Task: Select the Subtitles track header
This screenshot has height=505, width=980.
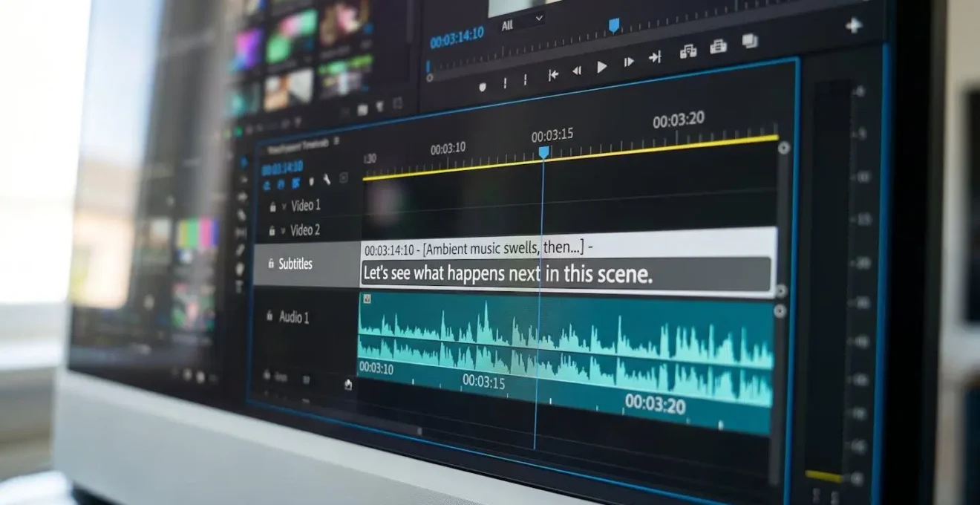Action: click(307, 264)
